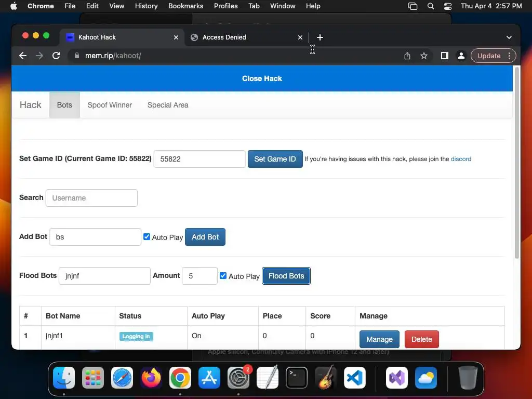Open the Bookmarks menu

(185, 6)
